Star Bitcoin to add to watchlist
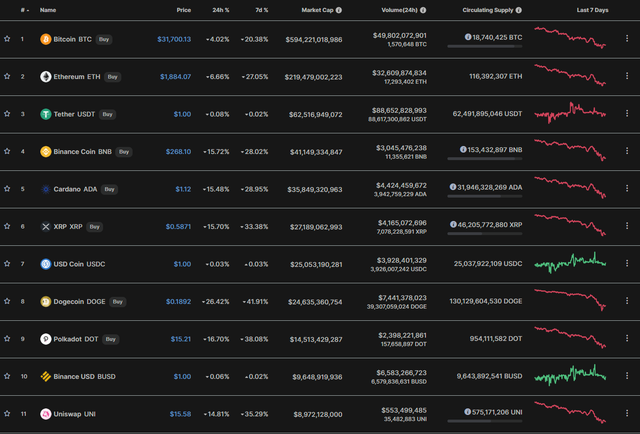The image size is (640, 434). coord(7,39)
